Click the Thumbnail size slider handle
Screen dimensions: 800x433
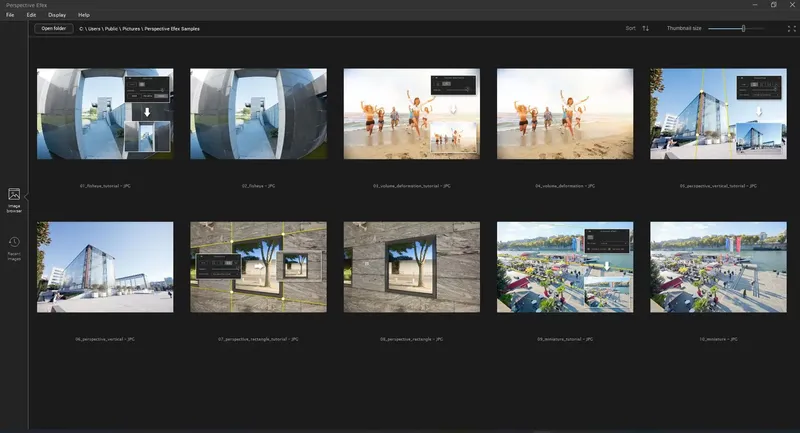coord(743,29)
